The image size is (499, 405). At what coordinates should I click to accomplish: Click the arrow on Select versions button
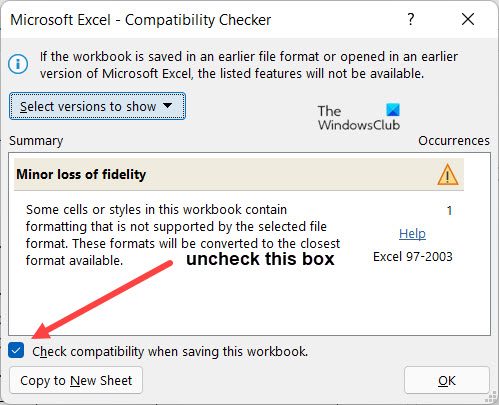(168, 106)
